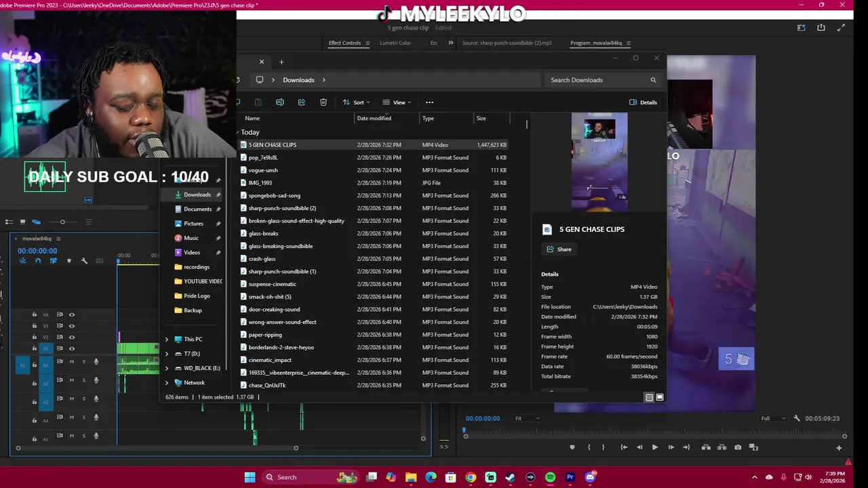Expand Network in navigation pane
Screen dimensions: 868x488
(167, 382)
